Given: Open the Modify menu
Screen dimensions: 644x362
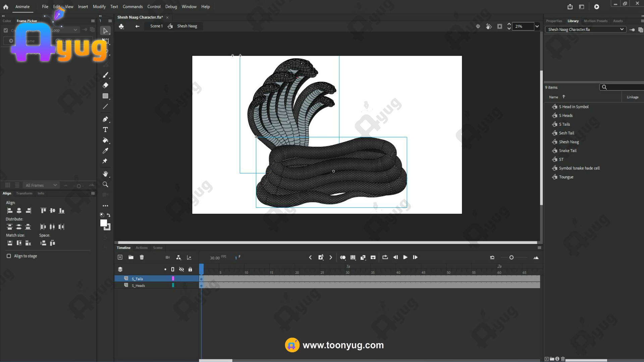Looking at the screenshot, I should coord(99,7).
